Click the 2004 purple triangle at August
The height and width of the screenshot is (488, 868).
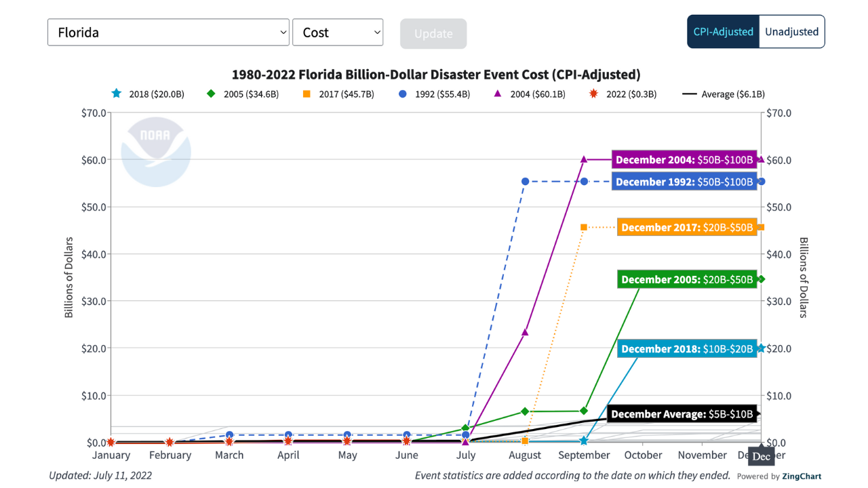pos(525,332)
